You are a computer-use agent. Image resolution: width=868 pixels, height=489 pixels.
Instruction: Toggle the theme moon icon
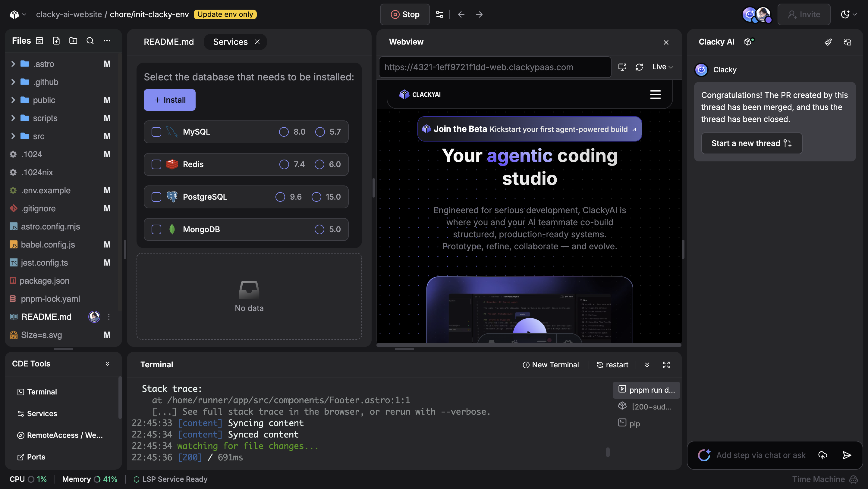[845, 14]
